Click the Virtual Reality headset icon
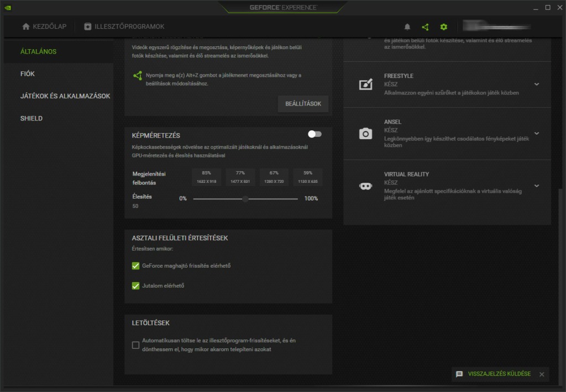Image resolution: width=566 pixels, height=392 pixels. coord(365,186)
